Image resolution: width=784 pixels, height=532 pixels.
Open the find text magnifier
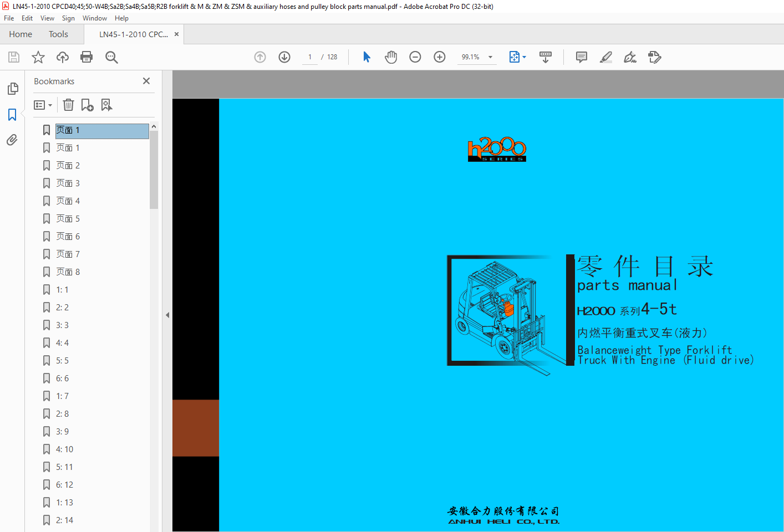click(111, 57)
